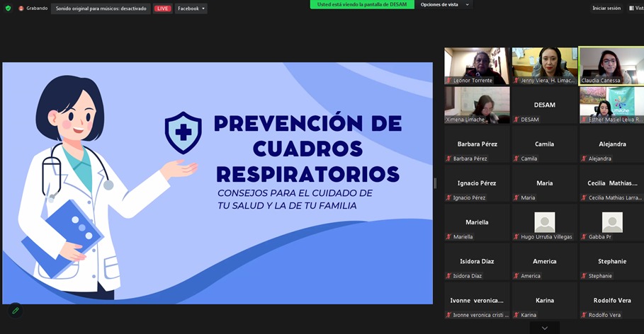Image resolution: width=644 pixels, height=334 pixels.
Task: Open the Opciones de vista dropdown
Action: pyautogui.click(x=444, y=4)
